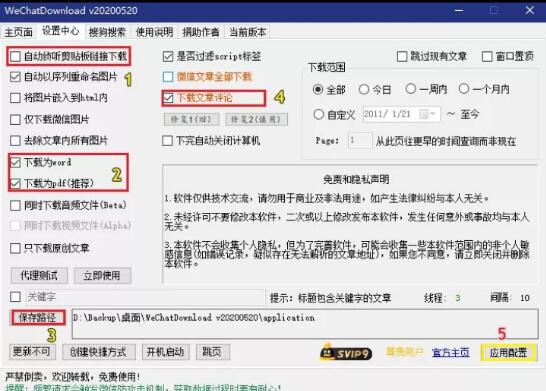Uncheck 下载为word option
The height and width of the screenshot is (391, 546).
coord(15,162)
